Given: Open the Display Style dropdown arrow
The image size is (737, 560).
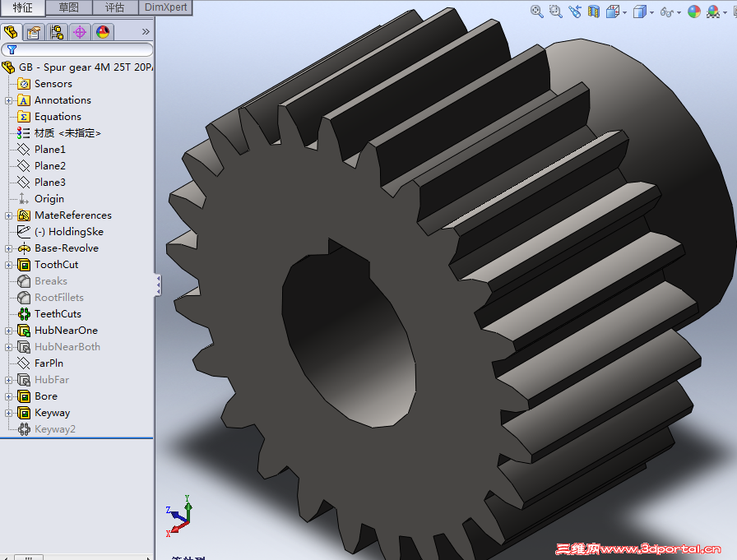Looking at the screenshot, I should pos(652,12).
